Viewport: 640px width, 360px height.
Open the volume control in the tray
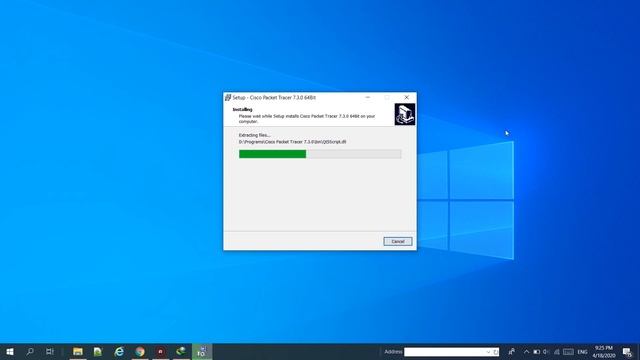pyautogui.click(x=546, y=352)
